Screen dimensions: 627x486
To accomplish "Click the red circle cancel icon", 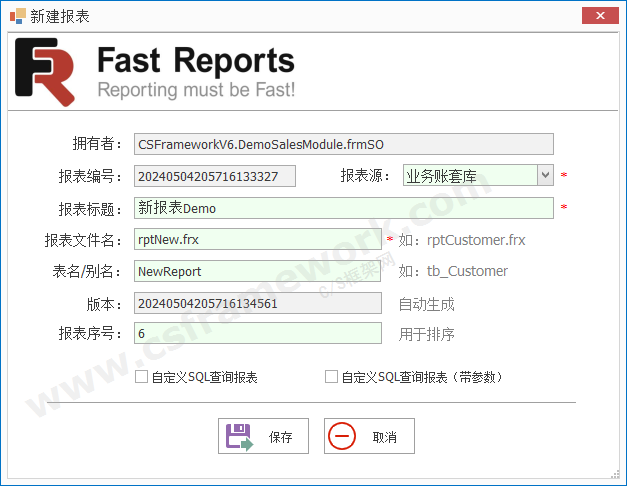I will (x=341, y=436).
